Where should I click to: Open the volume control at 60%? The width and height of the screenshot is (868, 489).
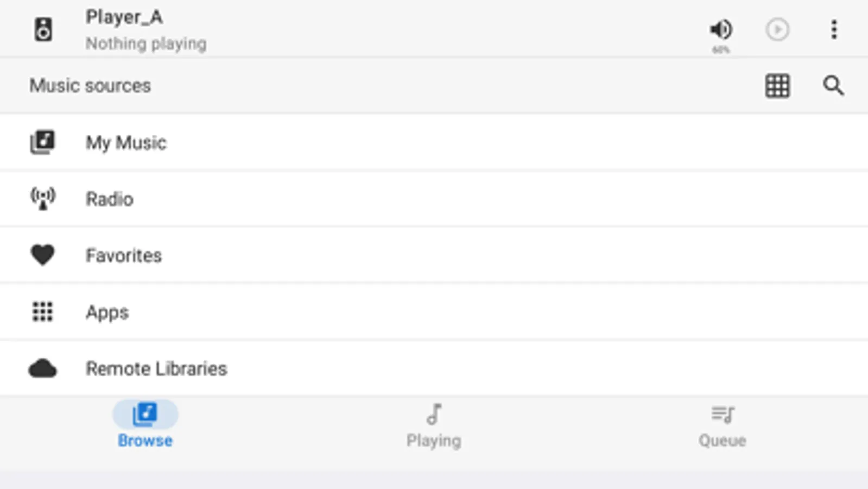point(721,30)
